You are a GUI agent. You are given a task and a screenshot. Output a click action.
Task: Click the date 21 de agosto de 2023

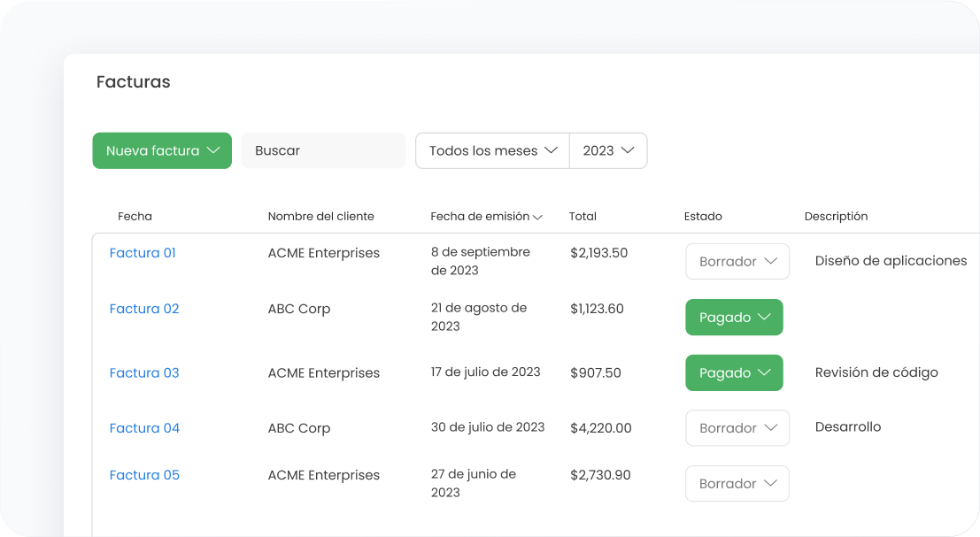pyautogui.click(x=479, y=317)
